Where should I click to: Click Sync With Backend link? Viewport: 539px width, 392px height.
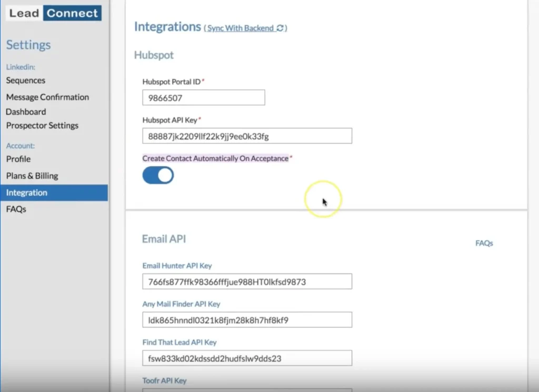[x=240, y=28]
